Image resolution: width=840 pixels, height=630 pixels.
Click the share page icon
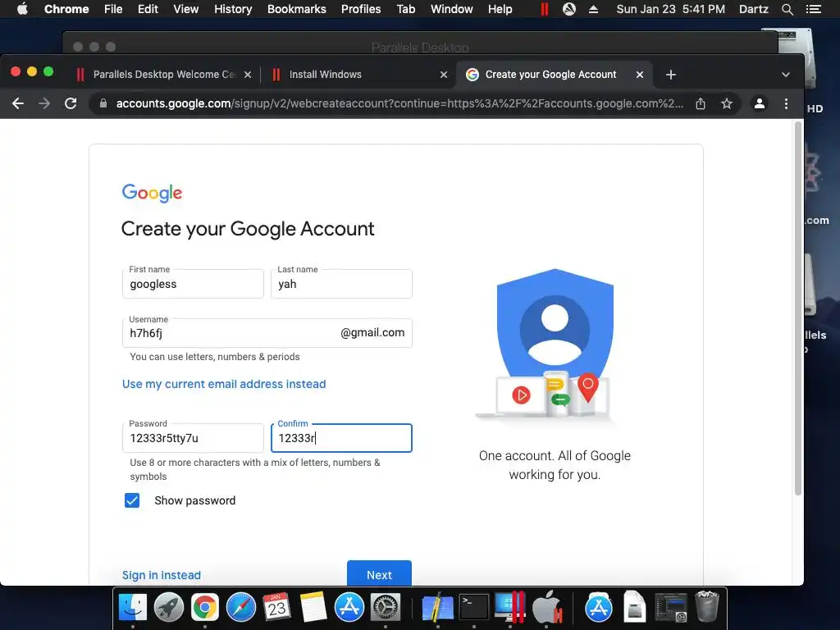(701, 103)
